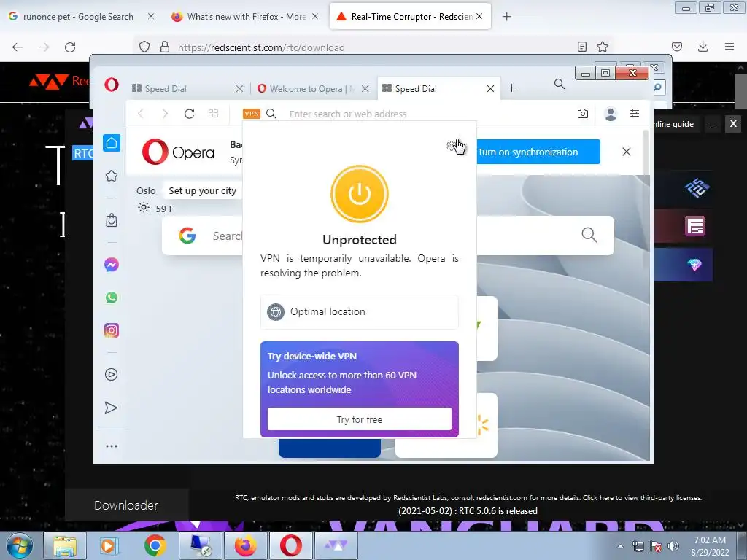Open Instagram in Opera sidebar
Viewport: 747px width, 560px height.
[x=112, y=330]
